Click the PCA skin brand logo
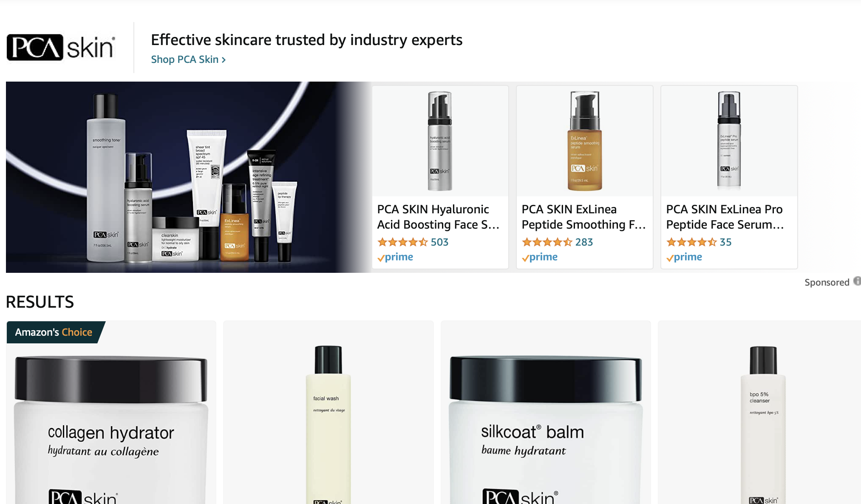 (x=61, y=47)
